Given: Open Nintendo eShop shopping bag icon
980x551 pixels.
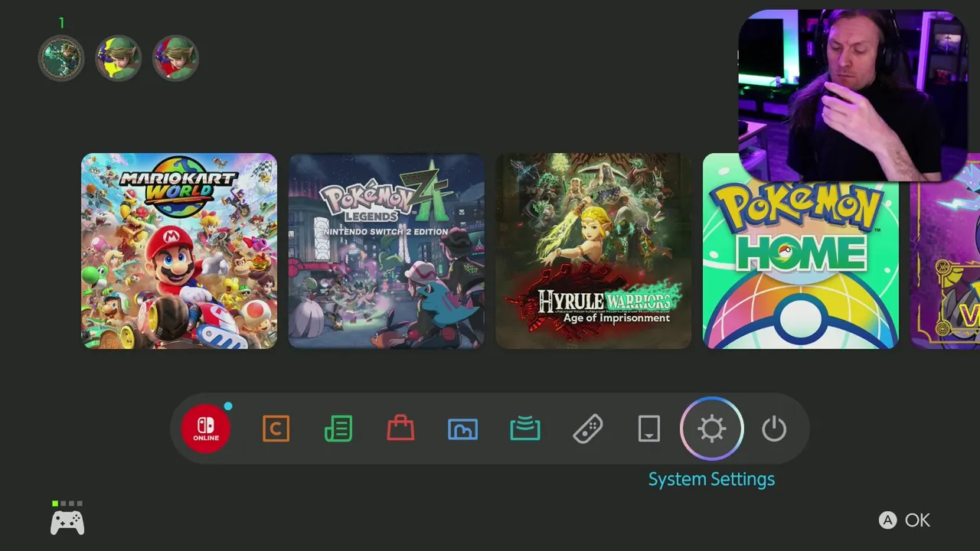Looking at the screenshot, I should tap(400, 429).
